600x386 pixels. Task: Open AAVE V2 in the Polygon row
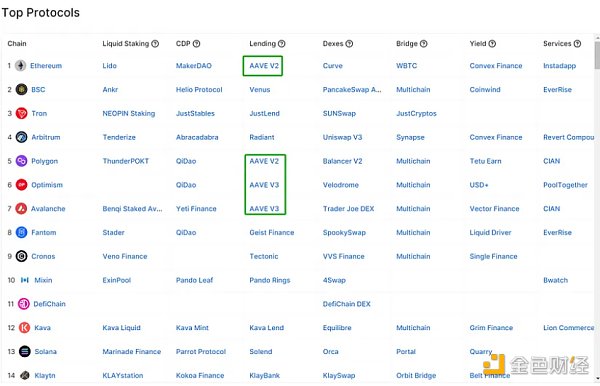point(264,161)
